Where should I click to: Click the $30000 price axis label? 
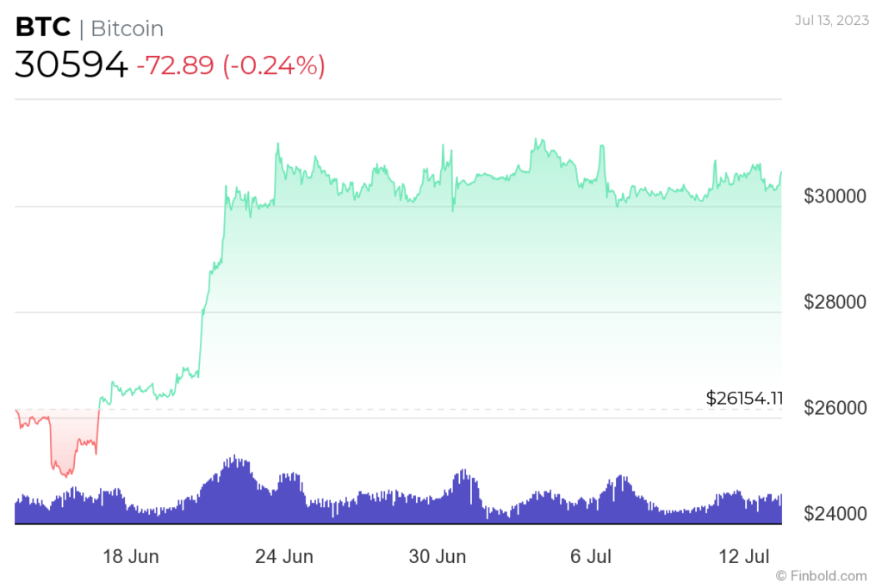[x=835, y=196]
